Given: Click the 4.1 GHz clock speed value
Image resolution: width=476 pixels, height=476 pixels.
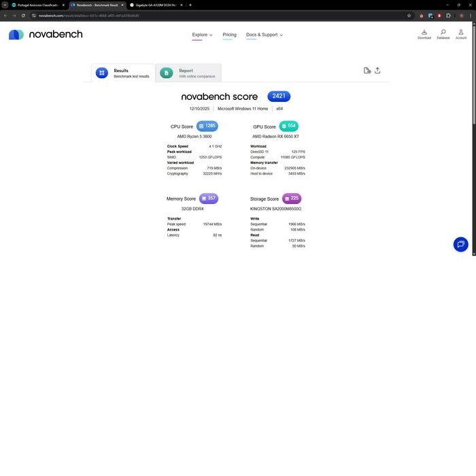Looking at the screenshot, I should pos(216,146).
